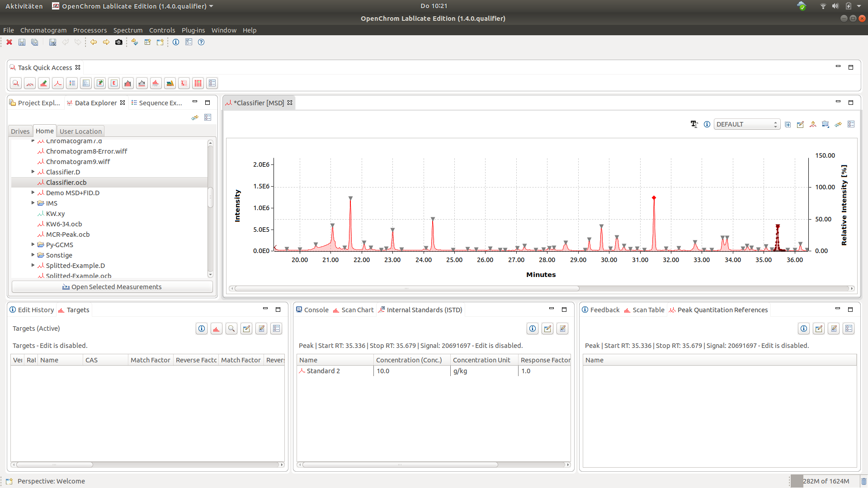Click the link-with-editor arrows in Data Explorer
The image size is (868, 488).
[x=195, y=117]
